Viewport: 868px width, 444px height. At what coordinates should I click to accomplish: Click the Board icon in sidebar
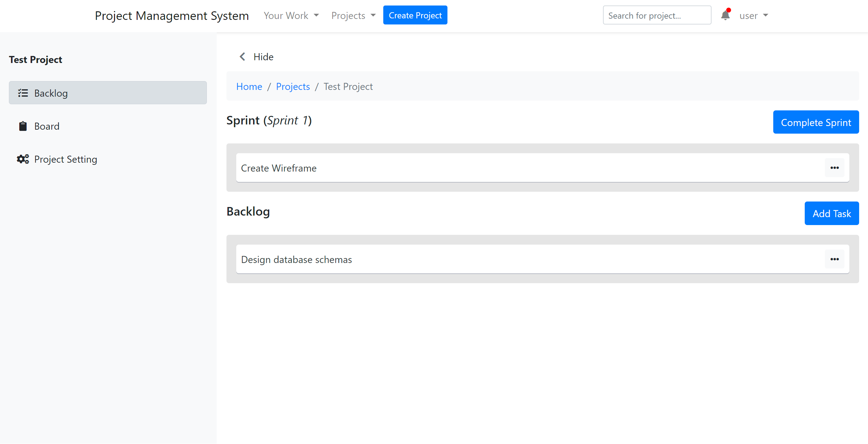(23, 126)
